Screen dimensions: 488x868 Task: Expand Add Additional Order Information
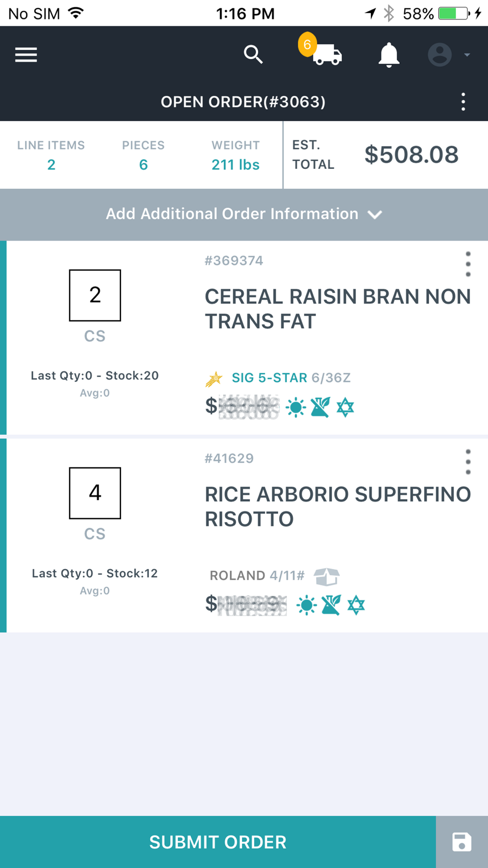pyautogui.click(x=244, y=214)
